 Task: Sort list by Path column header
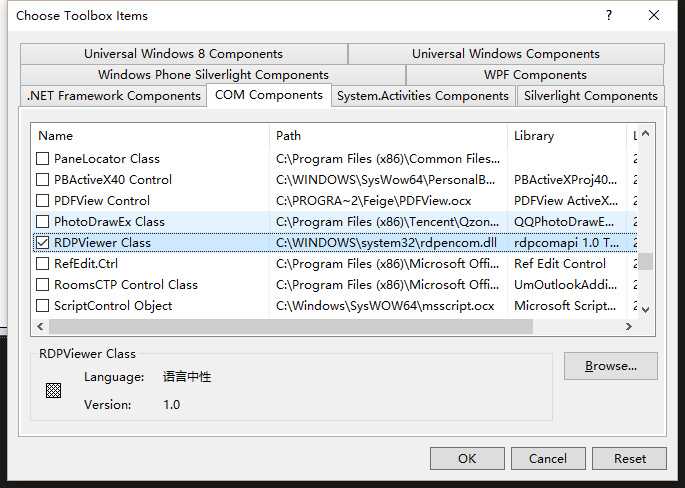click(388, 135)
